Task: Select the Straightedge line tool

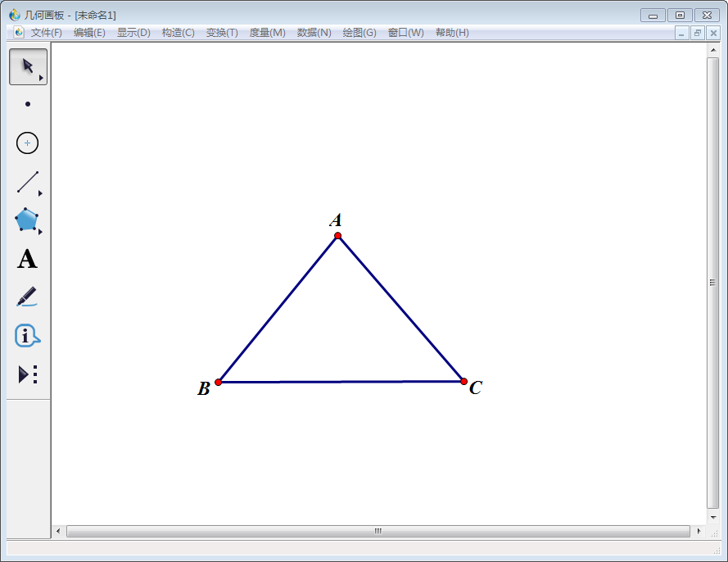Action: (28, 182)
